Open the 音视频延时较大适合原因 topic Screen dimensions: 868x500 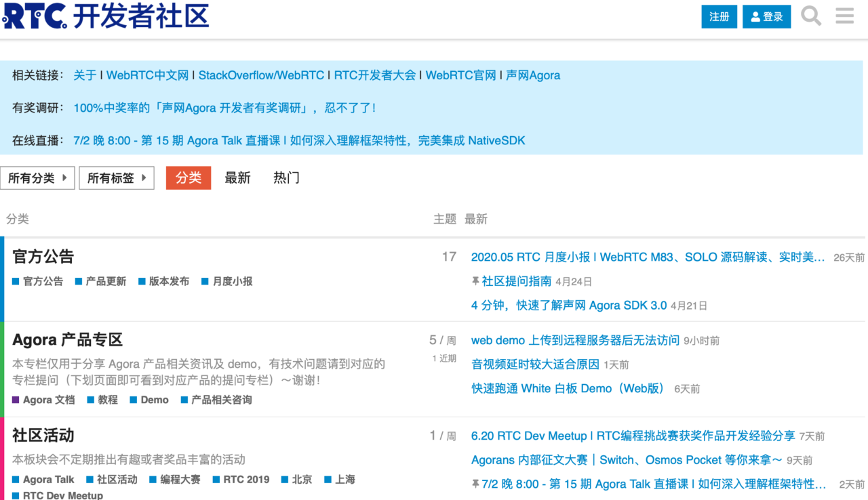(535, 364)
